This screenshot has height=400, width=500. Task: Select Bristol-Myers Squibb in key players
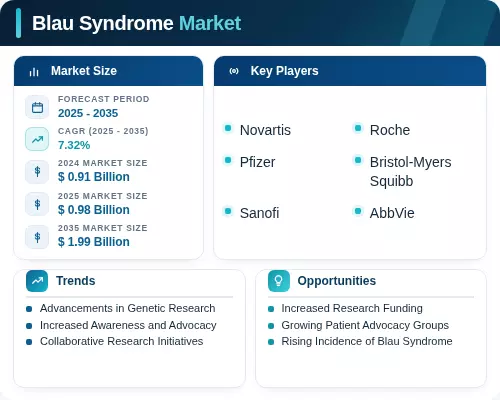tap(411, 172)
